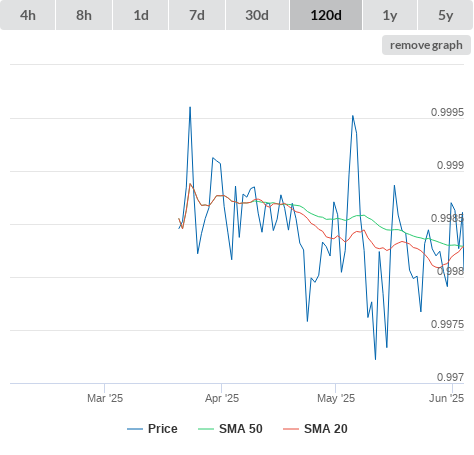Switch to the 5y range tab
Image resolution: width=474 pixels, height=455 pixels.
pos(446,15)
